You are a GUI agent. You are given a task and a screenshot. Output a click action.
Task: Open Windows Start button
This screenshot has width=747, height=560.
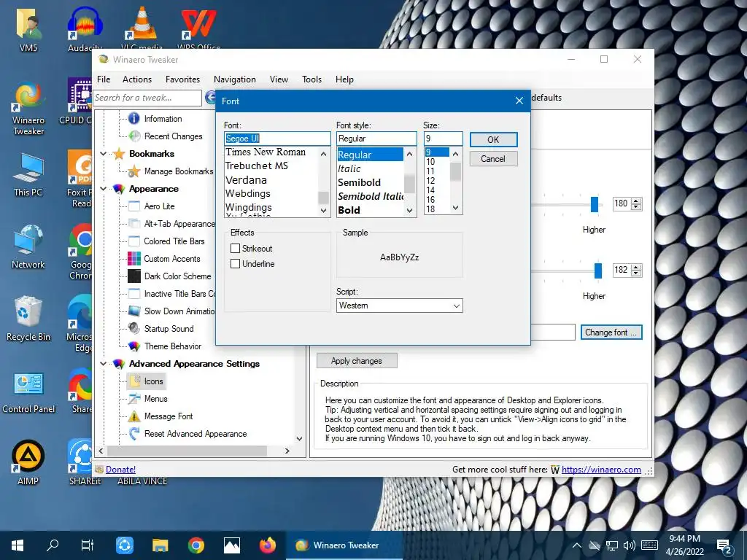point(18,545)
